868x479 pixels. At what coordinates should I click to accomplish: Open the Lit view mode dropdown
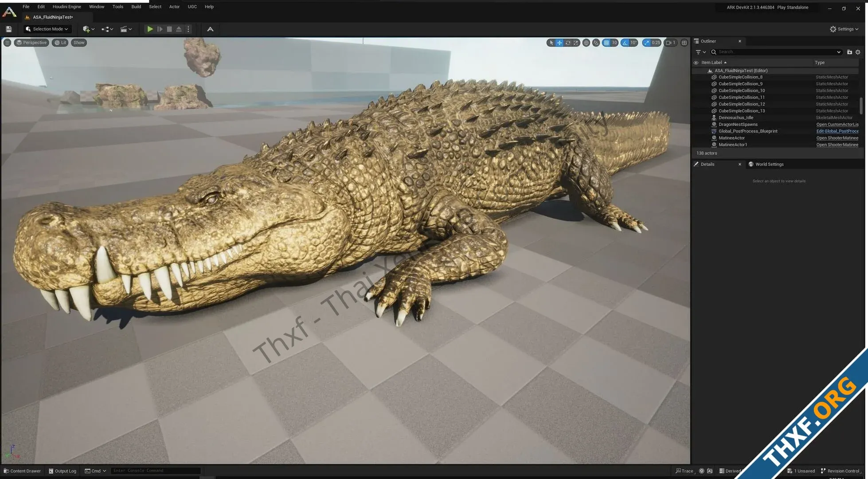pos(60,43)
